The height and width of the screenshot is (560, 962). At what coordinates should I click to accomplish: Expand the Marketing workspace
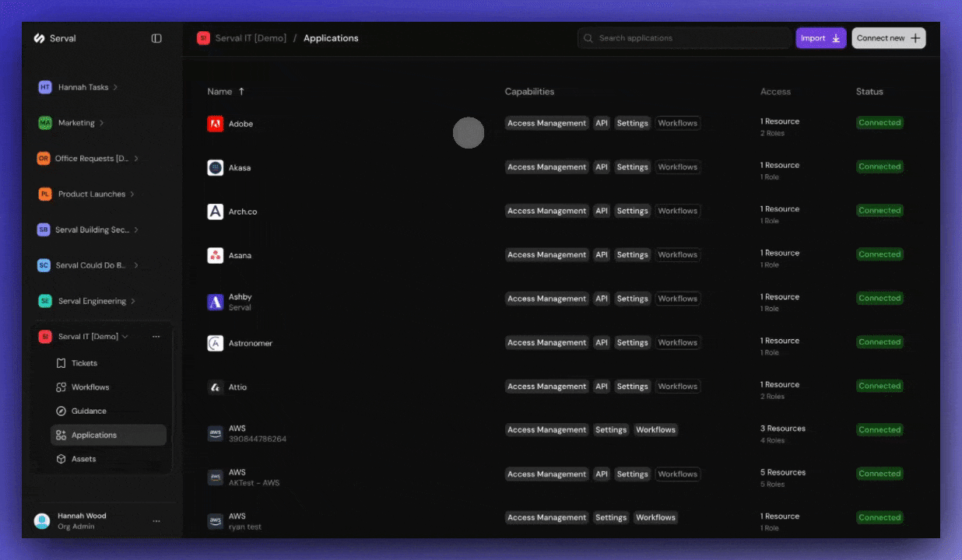click(x=74, y=122)
